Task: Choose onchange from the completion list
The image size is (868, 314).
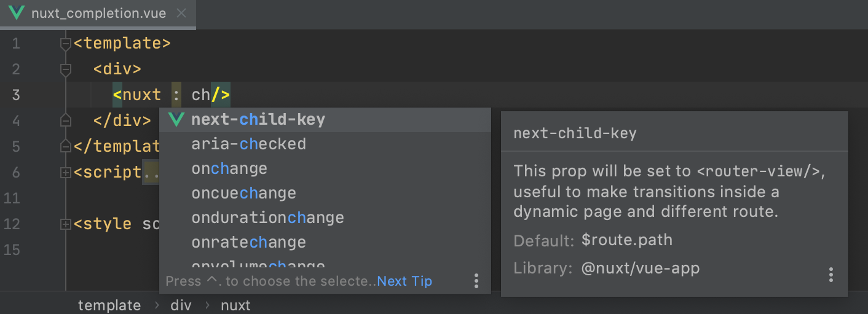Action: pyautogui.click(x=229, y=168)
